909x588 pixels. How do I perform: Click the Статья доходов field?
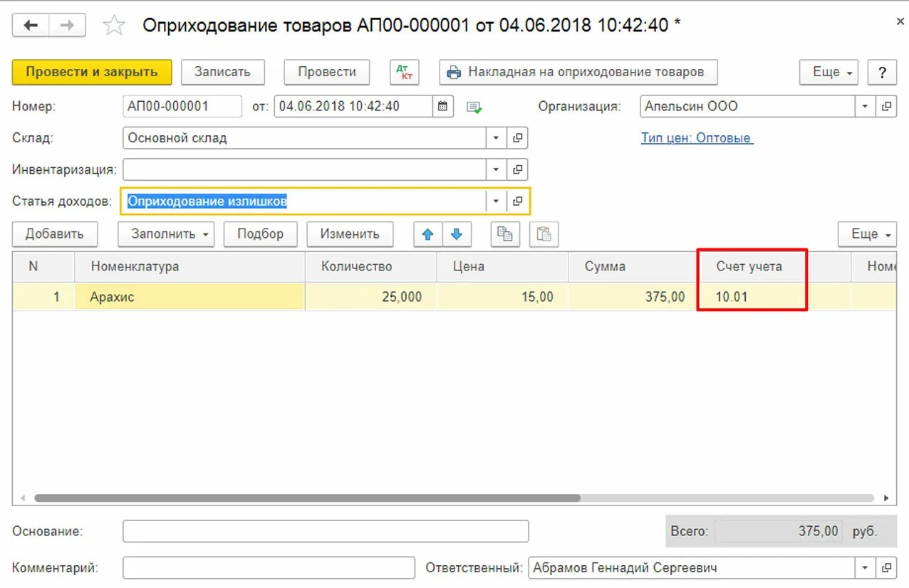(x=305, y=201)
